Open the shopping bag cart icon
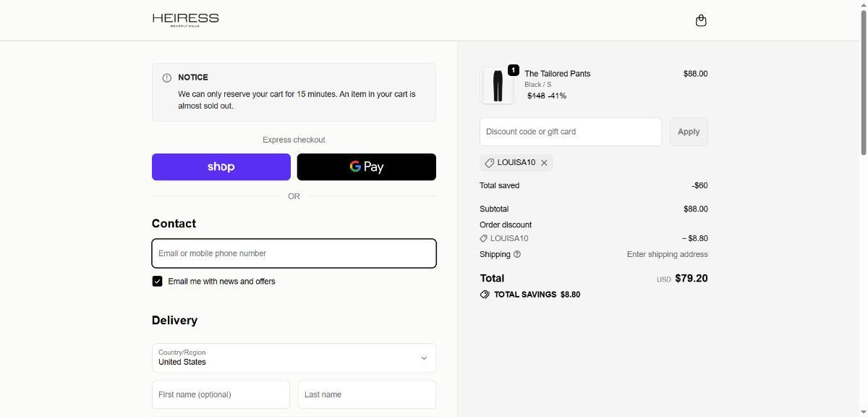Viewport: 868px width, 417px height. click(x=700, y=20)
